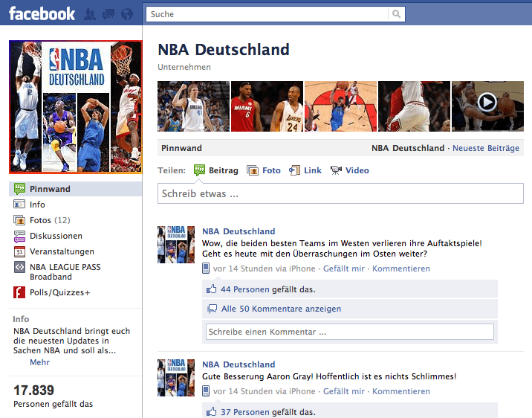The height and width of the screenshot is (418, 532).
Task: Click the phone icon on the Aaron Gray post
Action: [206, 390]
